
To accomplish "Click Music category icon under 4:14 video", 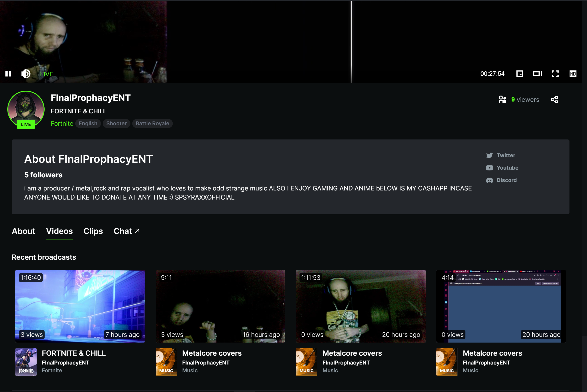I will 447,362.
